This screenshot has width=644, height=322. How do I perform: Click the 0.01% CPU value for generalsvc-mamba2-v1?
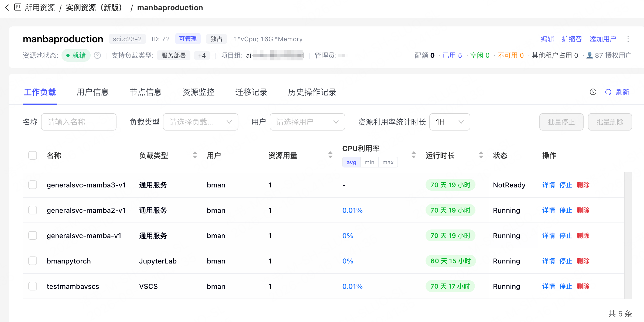coord(352,210)
